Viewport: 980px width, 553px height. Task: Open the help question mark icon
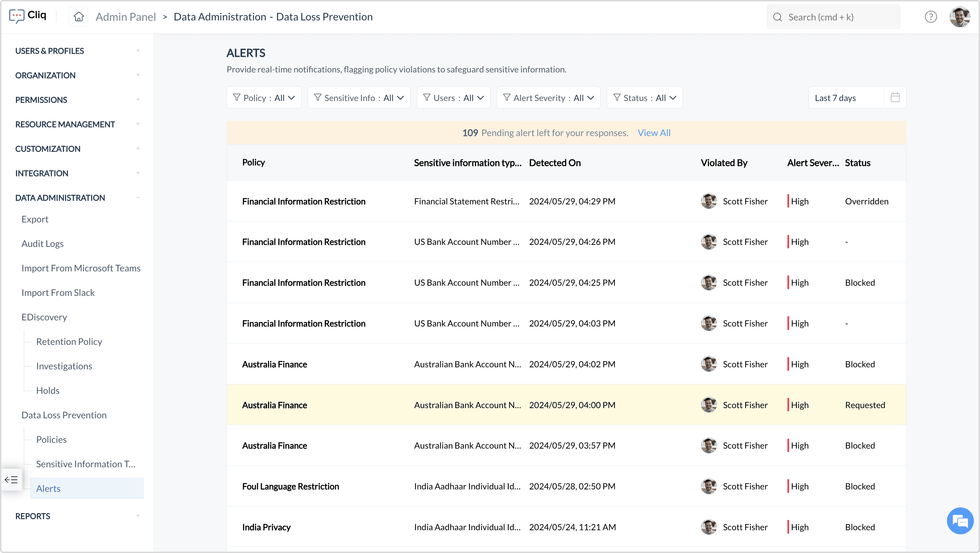coord(931,17)
